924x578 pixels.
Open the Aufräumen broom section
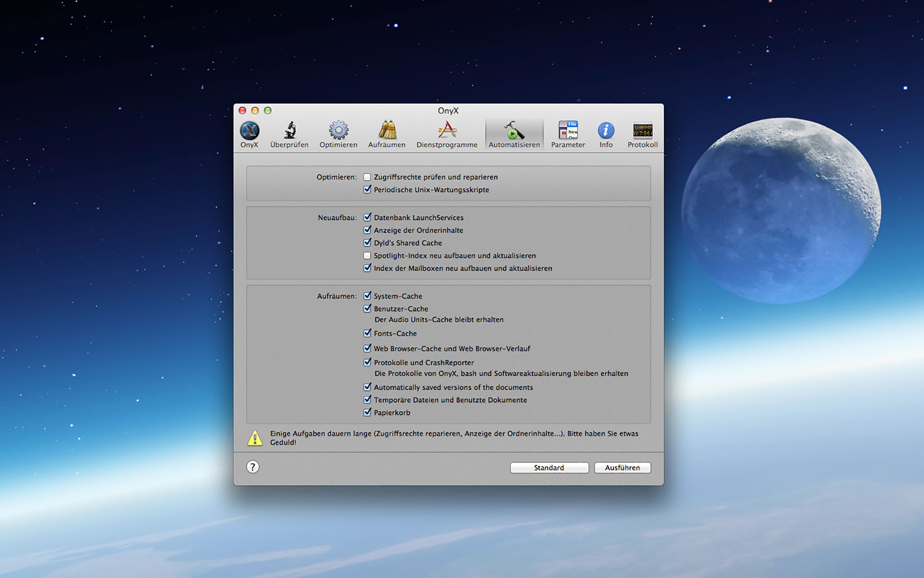tap(387, 134)
